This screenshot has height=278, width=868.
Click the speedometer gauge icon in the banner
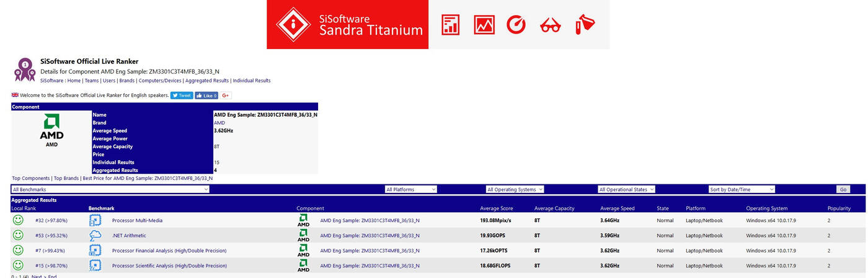click(516, 25)
